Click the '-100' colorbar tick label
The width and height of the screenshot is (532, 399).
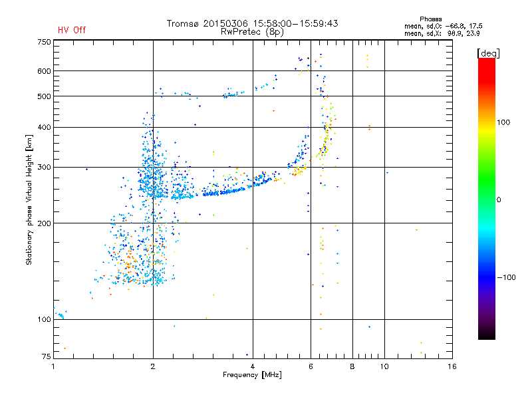point(507,277)
